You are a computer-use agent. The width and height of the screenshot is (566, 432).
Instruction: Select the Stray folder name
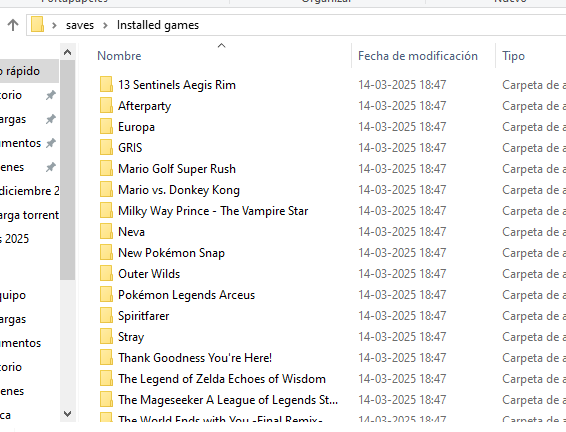point(131,337)
